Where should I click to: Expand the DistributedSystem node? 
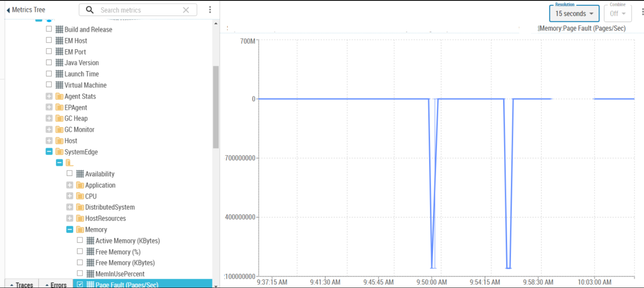[x=69, y=207]
